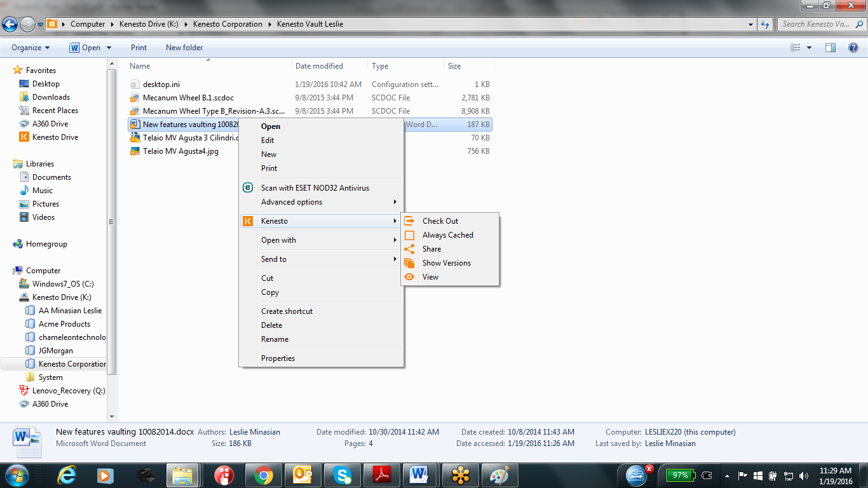868x488 pixels.
Task: Open Properties from the context menu
Action: coord(278,358)
